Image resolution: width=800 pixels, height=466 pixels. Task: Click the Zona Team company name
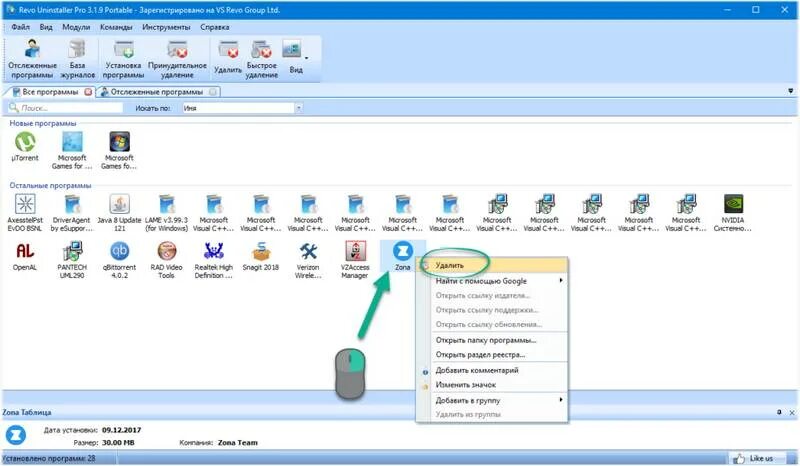click(x=237, y=443)
